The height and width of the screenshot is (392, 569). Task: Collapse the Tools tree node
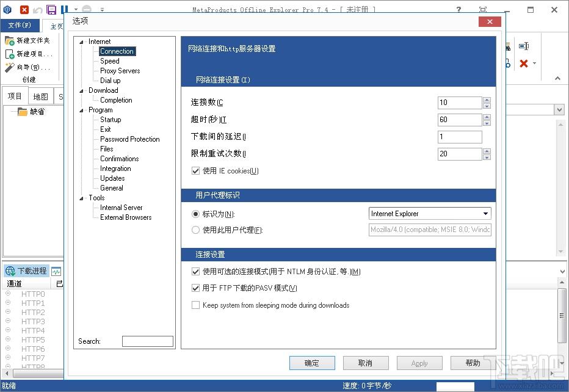click(x=81, y=198)
